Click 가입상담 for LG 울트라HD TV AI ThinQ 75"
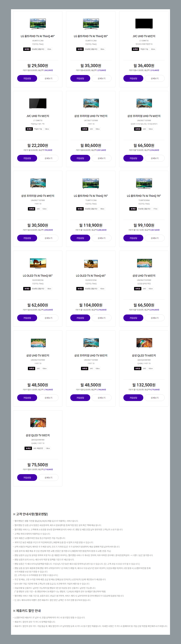The width and height of the screenshot is (181, 644). pyautogui.click(x=80, y=238)
